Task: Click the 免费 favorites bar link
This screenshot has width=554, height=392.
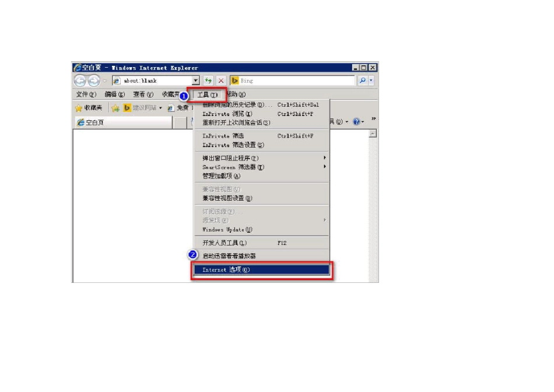Action: point(178,108)
